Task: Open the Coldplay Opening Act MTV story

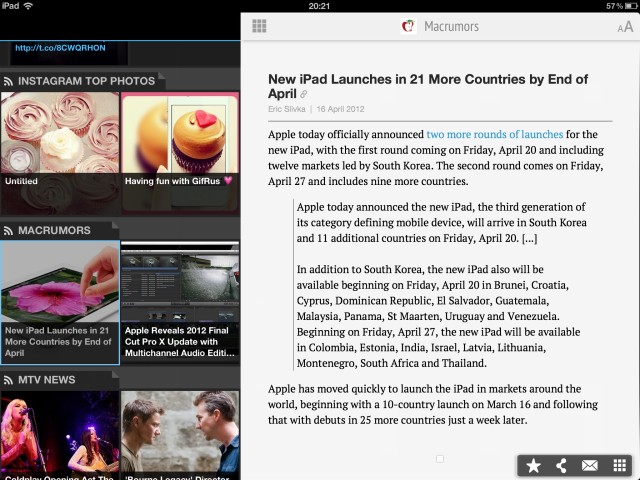Action: pyautogui.click(x=60, y=436)
